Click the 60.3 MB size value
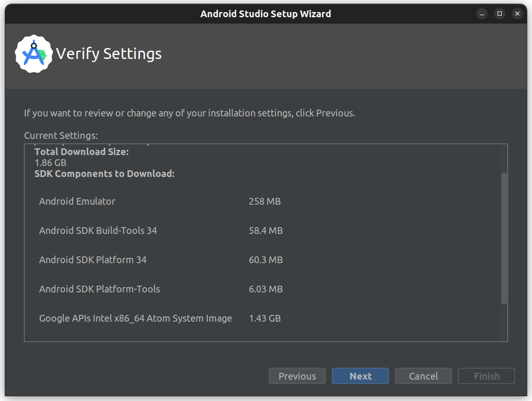Viewport: 532px width, 401px height. (x=265, y=260)
